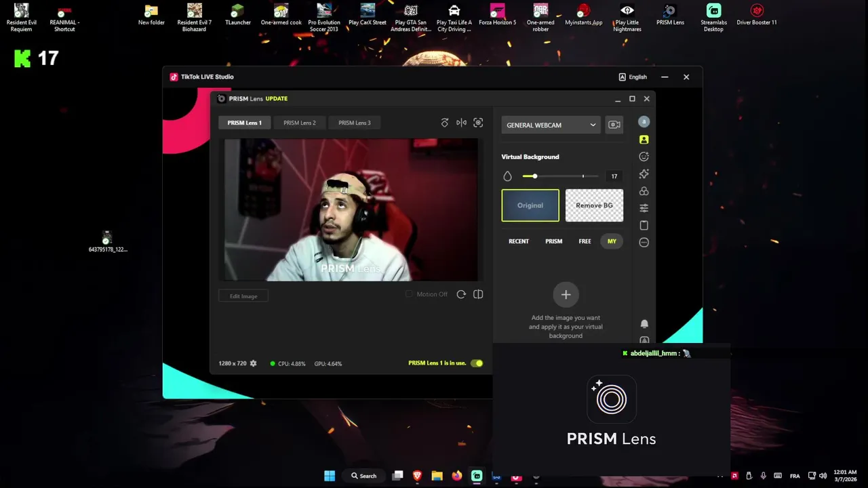Open the Myinstants App desktop icon
Screen dimensions: 868x488
click(583, 15)
